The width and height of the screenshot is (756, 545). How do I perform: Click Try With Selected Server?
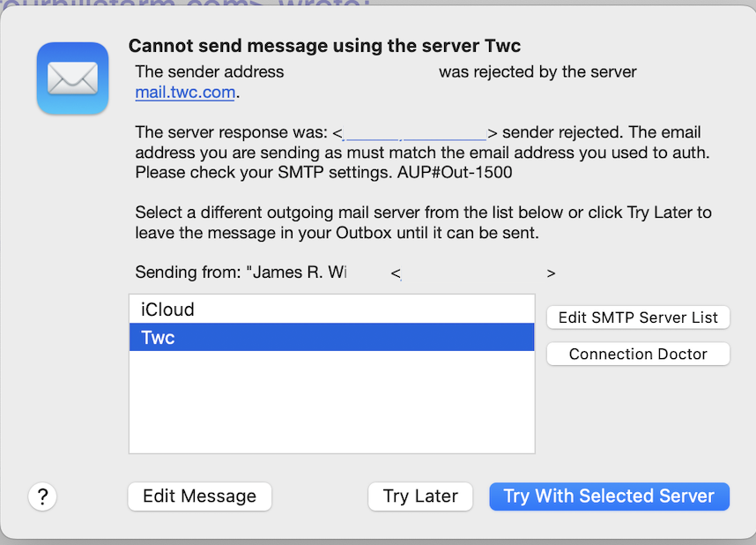click(609, 496)
